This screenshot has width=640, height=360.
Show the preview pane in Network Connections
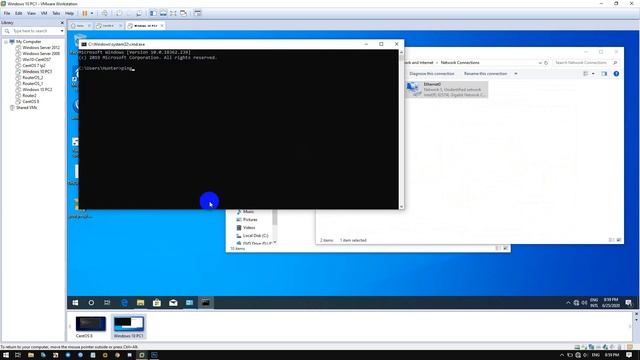coord(604,74)
